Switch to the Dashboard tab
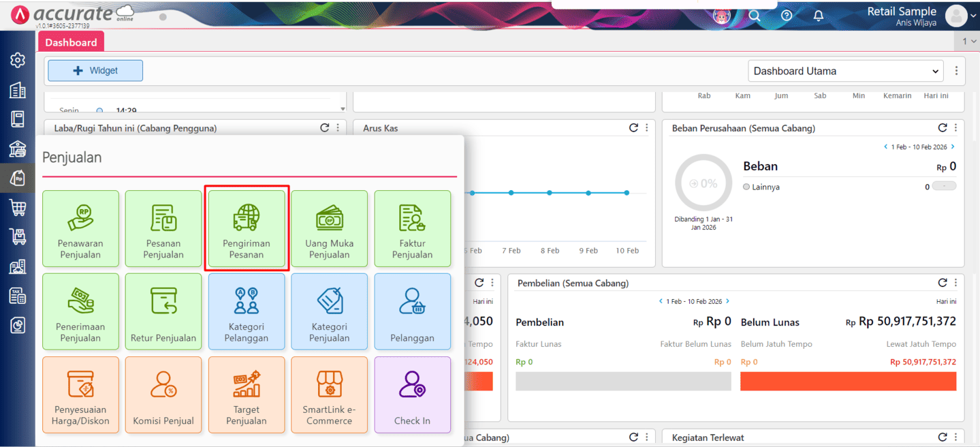Image resolution: width=980 pixels, height=447 pixels. [x=71, y=42]
